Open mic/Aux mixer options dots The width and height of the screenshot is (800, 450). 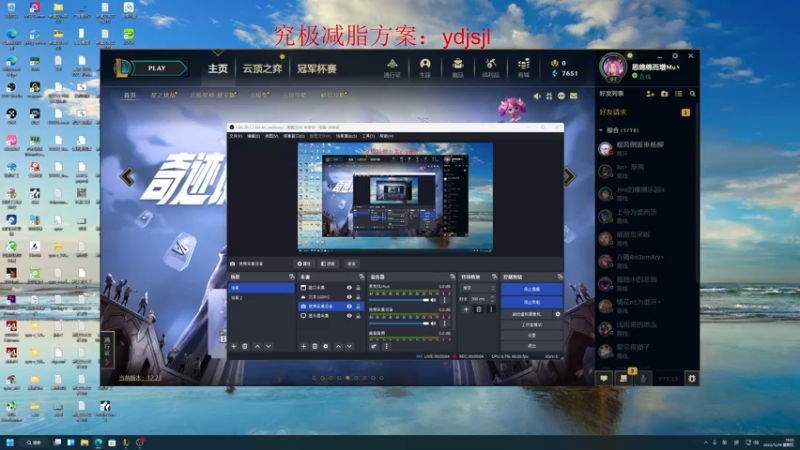(444, 300)
